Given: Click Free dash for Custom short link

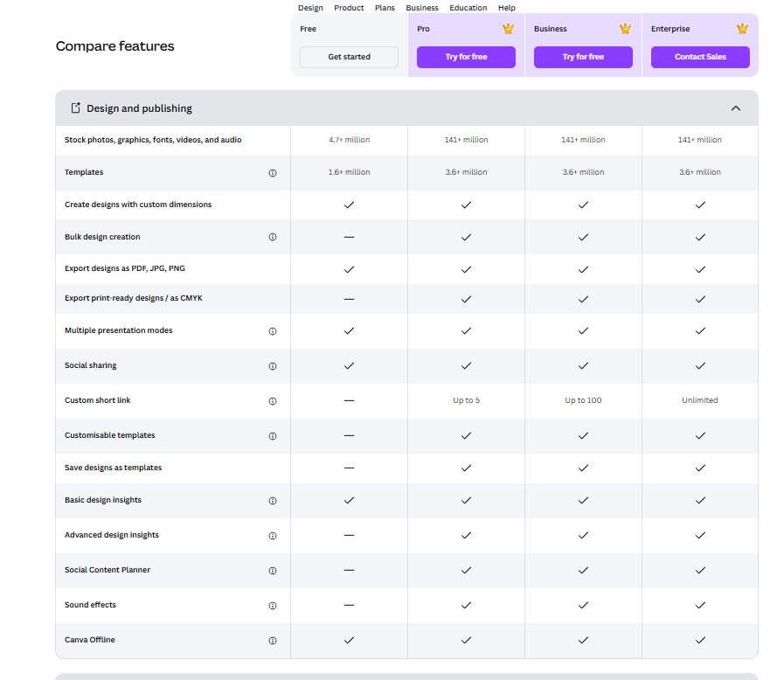Looking at the screenshot, I should click(x=349, y=400).
